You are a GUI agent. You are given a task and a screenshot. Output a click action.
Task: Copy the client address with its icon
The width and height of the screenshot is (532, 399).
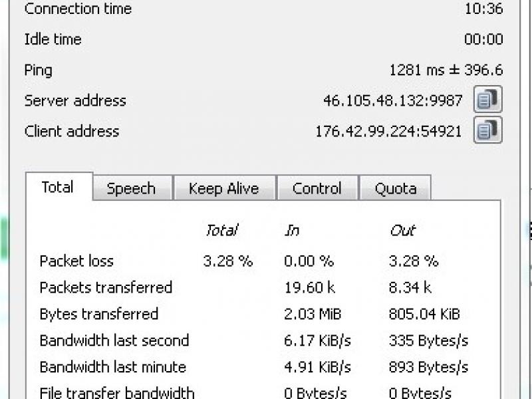[488, 130]
